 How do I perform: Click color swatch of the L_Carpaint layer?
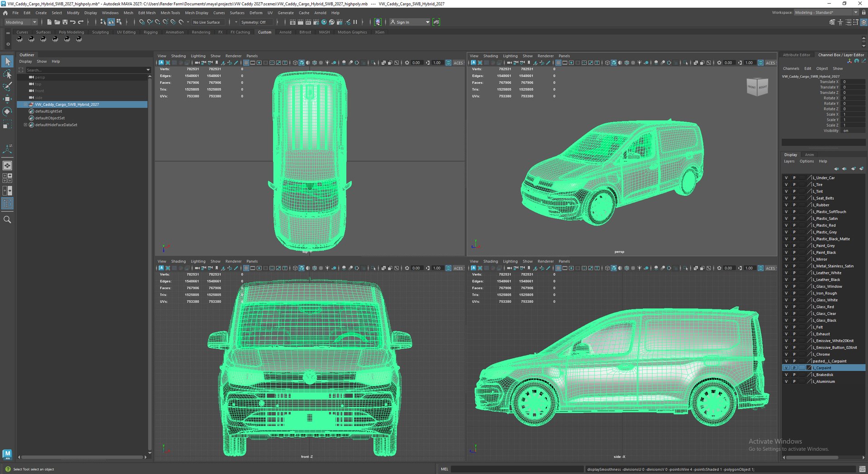pos(809,368)
